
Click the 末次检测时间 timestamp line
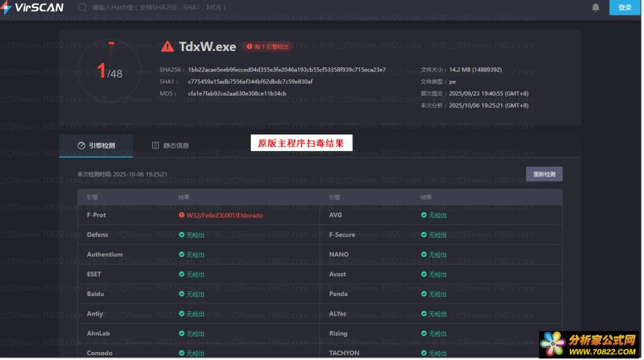click(122, 174)
